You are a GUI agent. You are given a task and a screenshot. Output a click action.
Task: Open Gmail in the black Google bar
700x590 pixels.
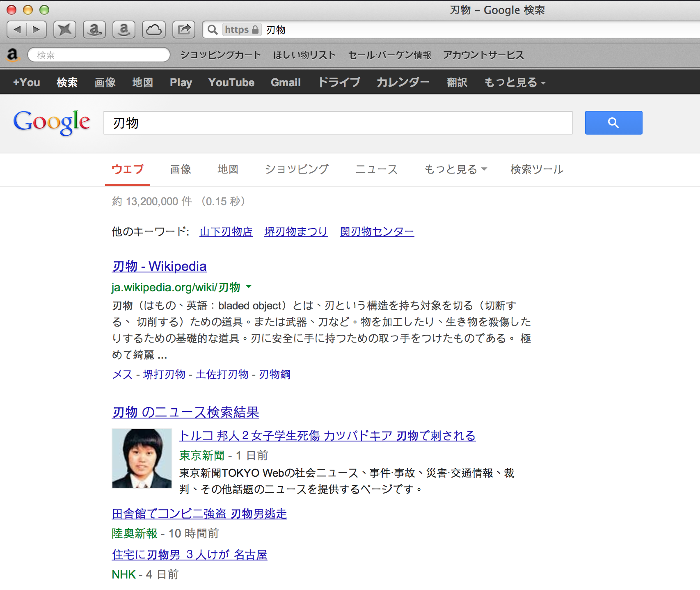(x=286, y=82)
